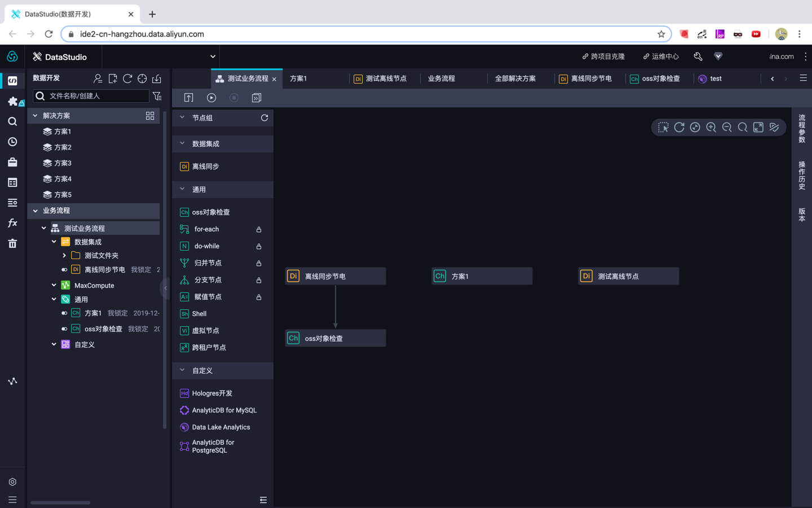Open the briefcase sidebar icon
Viewport: 812px width, 508px height.
[x=12, y=162]
